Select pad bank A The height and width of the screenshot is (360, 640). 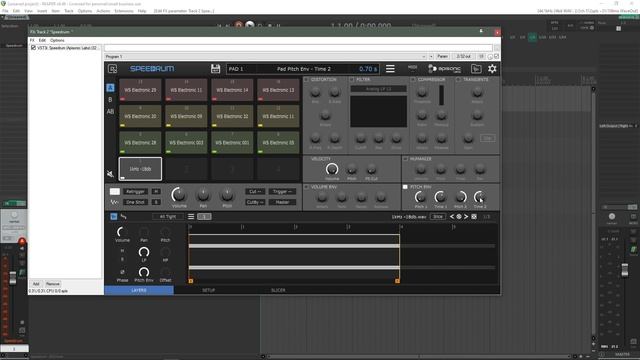(110, 88)
